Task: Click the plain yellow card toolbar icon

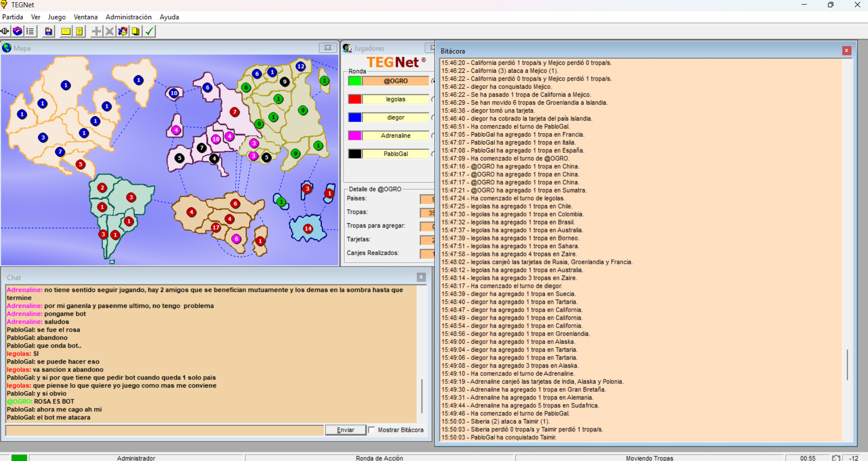Action: pos(66,31)
